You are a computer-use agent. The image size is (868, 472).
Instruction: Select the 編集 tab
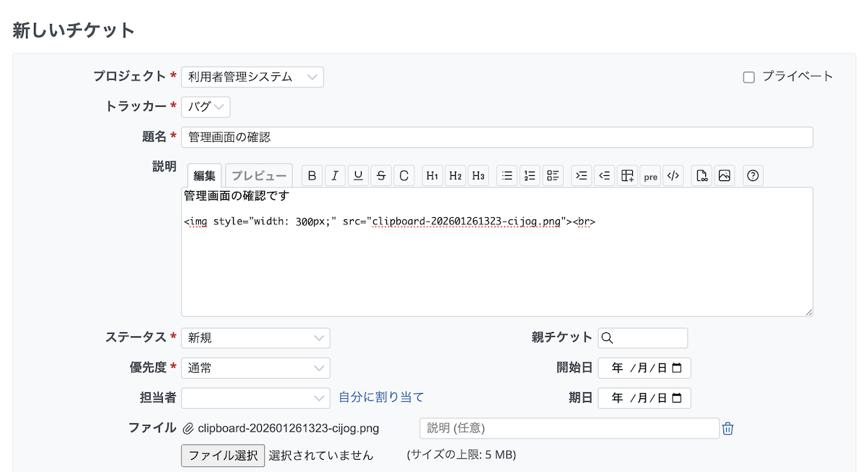tap(205, 176)
